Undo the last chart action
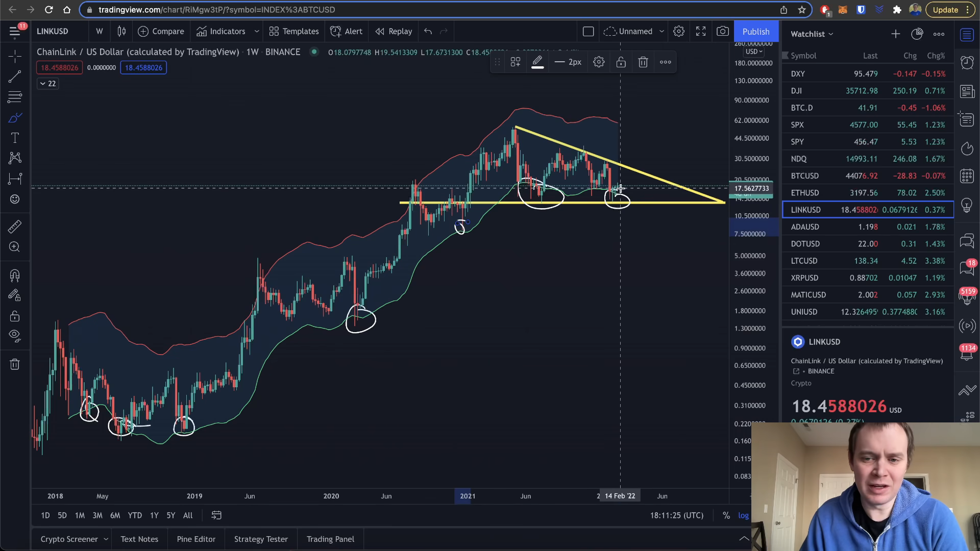This screenshot has height=551, width=980. (x=428, y=32)
